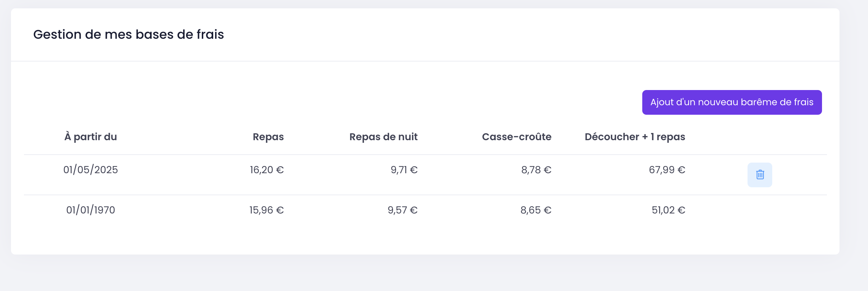Select the "À partir du" column header
Viewport: 868px width, 291px height.
(91, 137)
